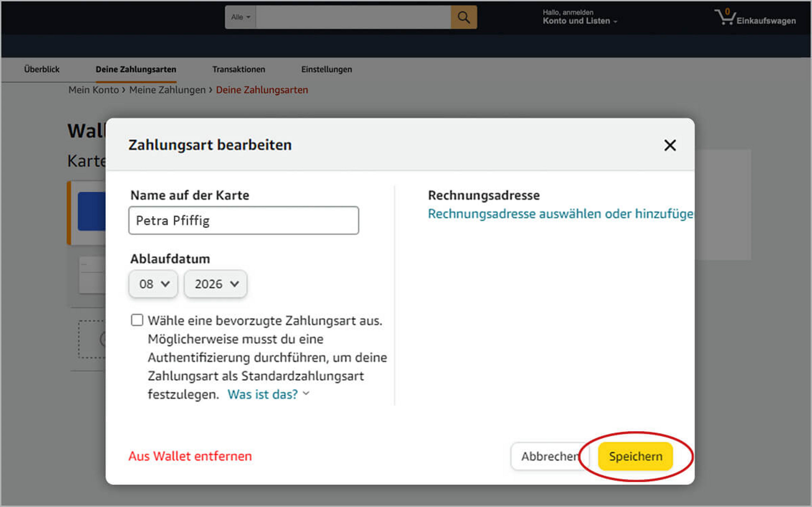Click the search magnifier icon
Image resolution: width=812 pixels, height=507 pixels.
(463, 17)
